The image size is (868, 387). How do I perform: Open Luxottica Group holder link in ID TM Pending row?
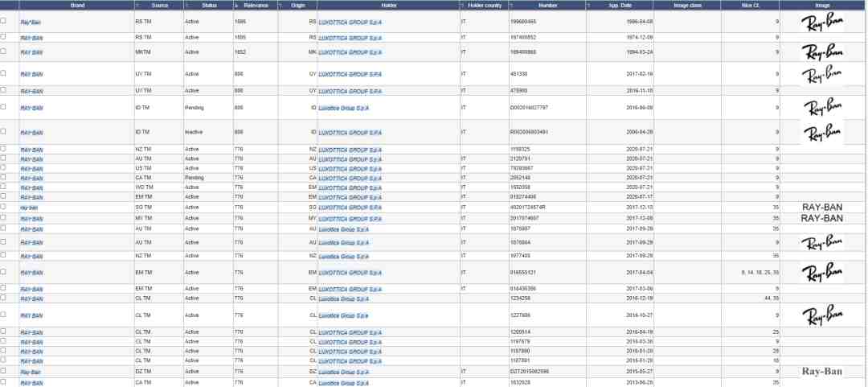point(344,108)
